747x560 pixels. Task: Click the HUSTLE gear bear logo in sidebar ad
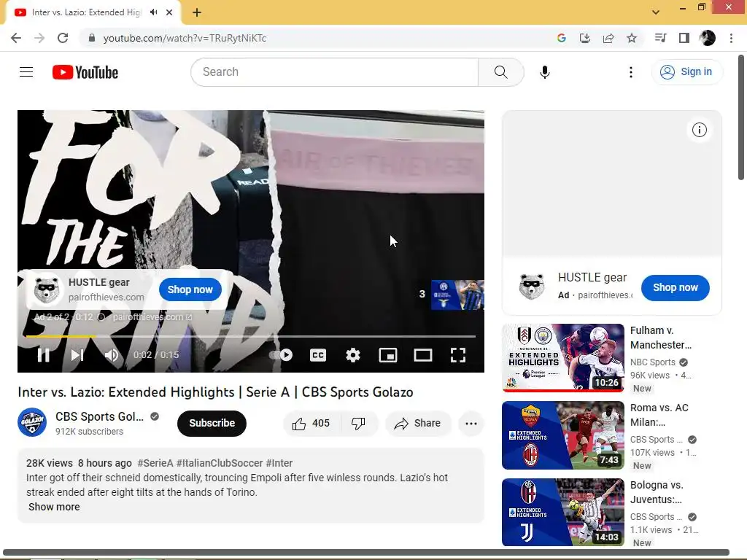point(531,286)
